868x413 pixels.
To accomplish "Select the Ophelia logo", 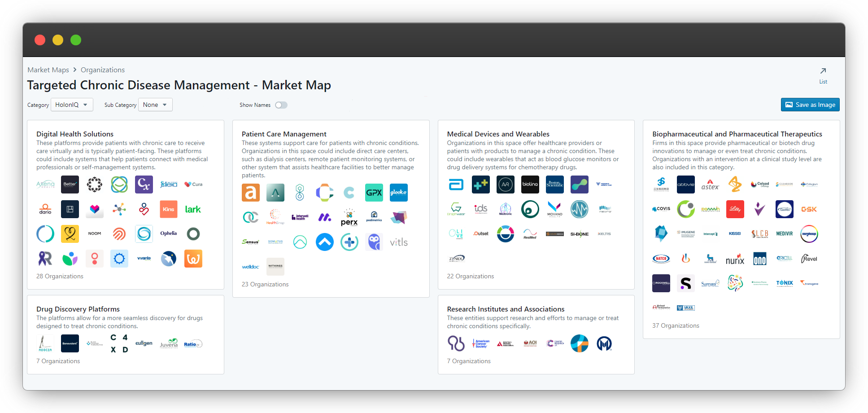I will click(169, 234).
